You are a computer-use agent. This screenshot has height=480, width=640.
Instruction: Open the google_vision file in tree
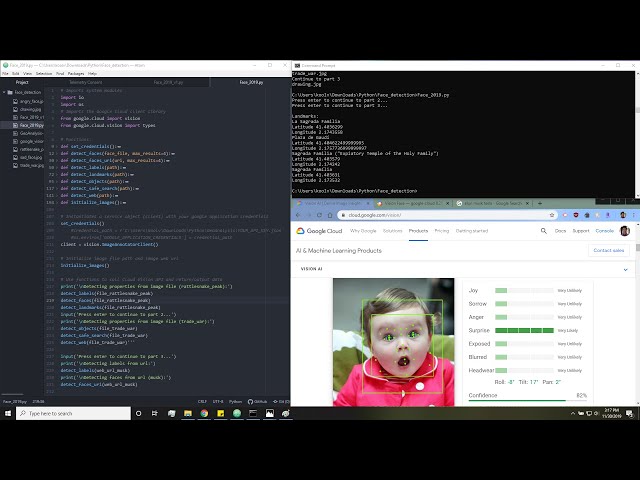[28, 141]
